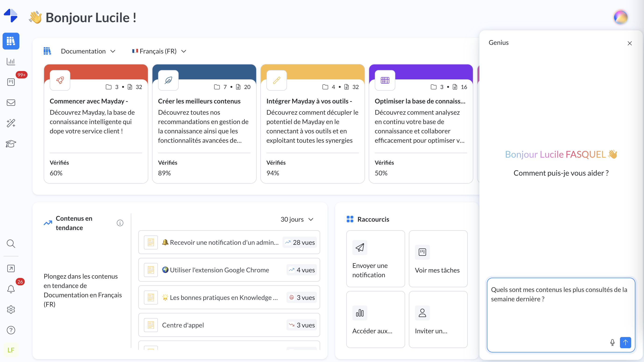The image size is (644, 362).
Task: Open the tasks board icon with 99+ badge
Action: click(11, 82)
